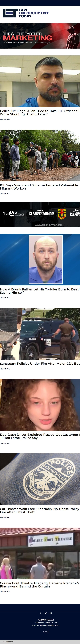Click the Louisville police badge image

(40, 479)
